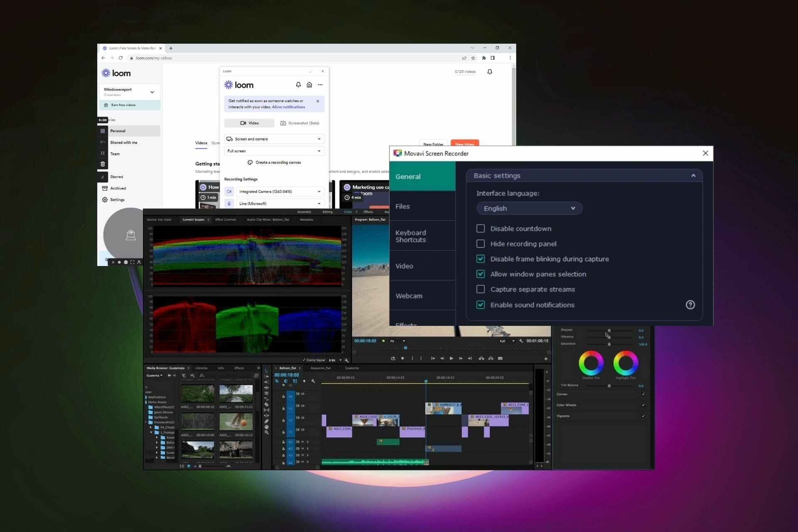Screen dimensions: 798x532
Task: Open Loom popup more options menu
Action: coord(320,85)
